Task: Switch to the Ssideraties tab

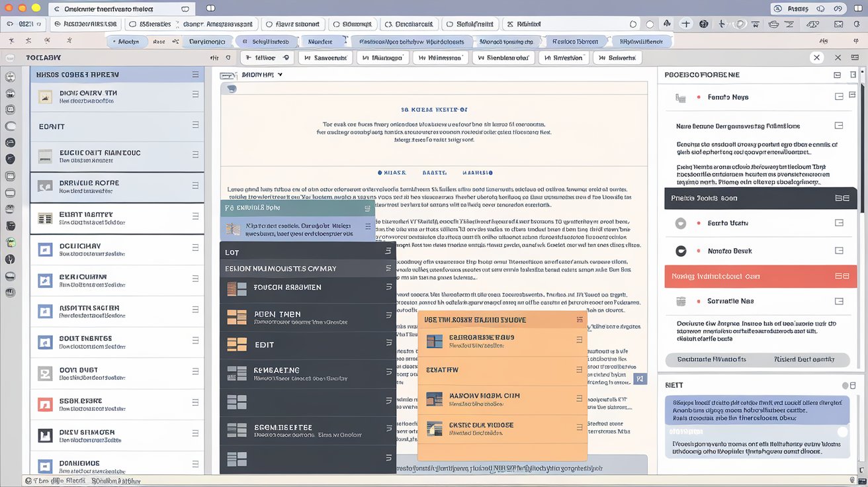Action: (x=150, y=24)
